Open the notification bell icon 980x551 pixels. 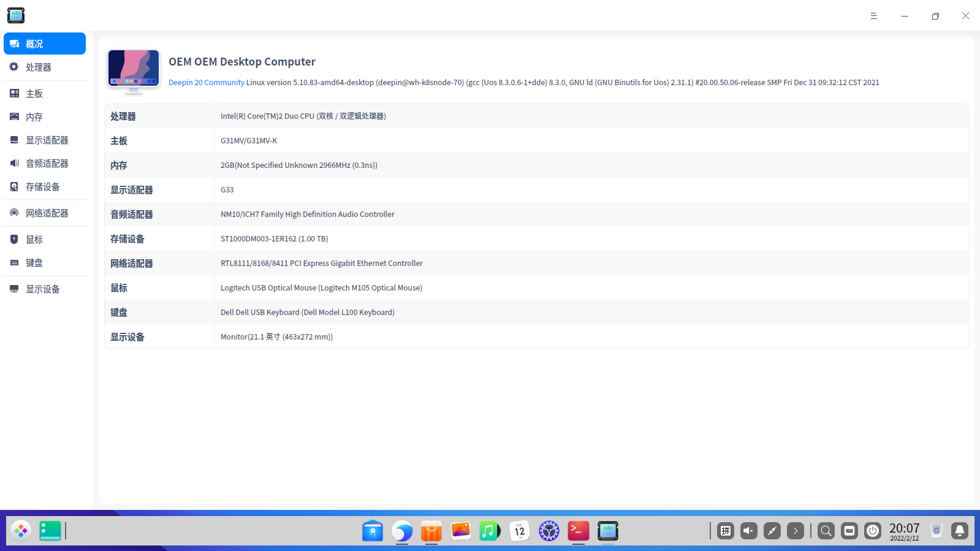(960, 531)
